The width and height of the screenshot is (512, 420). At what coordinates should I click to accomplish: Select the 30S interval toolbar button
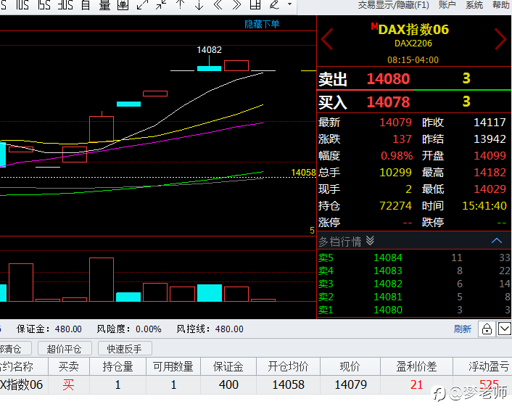[65, 5]
